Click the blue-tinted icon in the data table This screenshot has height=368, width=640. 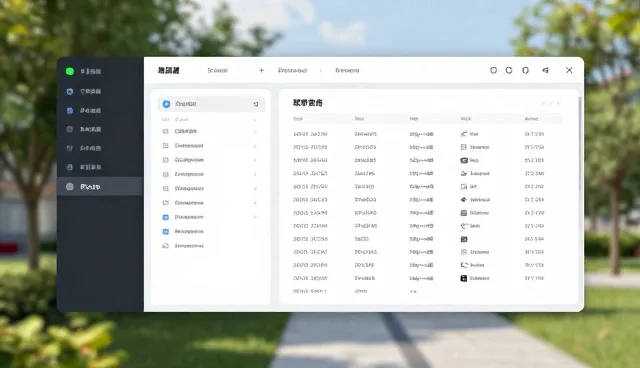tap(464, 160)
